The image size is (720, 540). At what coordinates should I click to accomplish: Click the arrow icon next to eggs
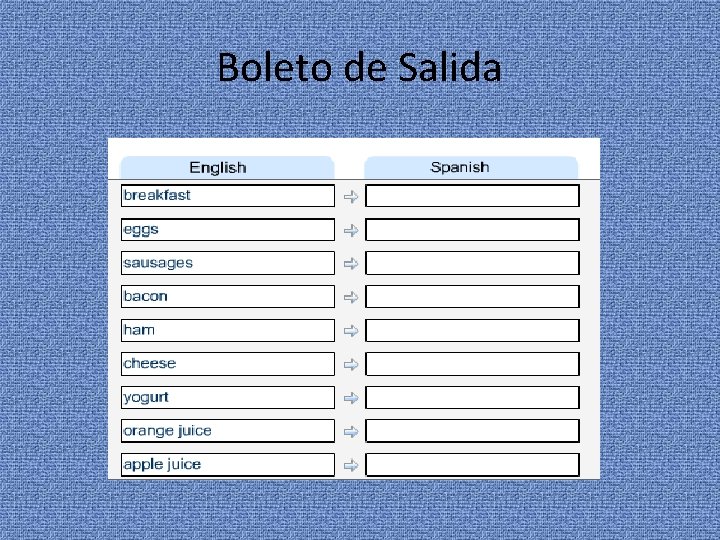(x=351, y=230)
